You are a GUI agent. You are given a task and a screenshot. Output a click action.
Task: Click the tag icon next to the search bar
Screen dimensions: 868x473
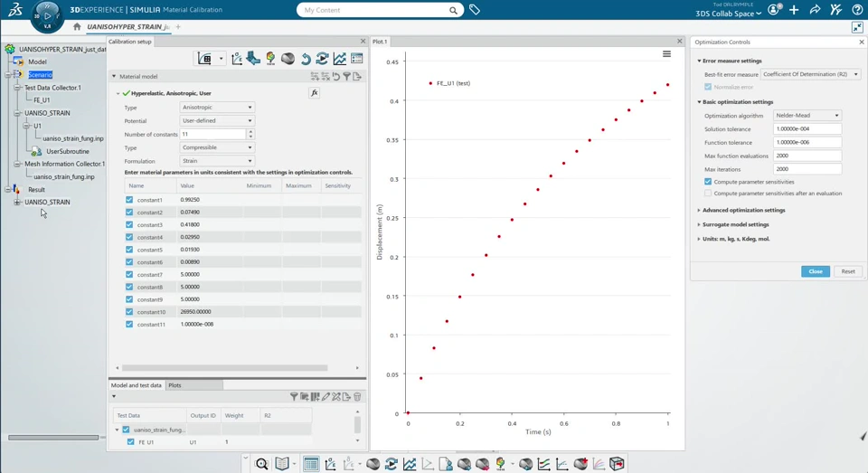click(475, 9)
